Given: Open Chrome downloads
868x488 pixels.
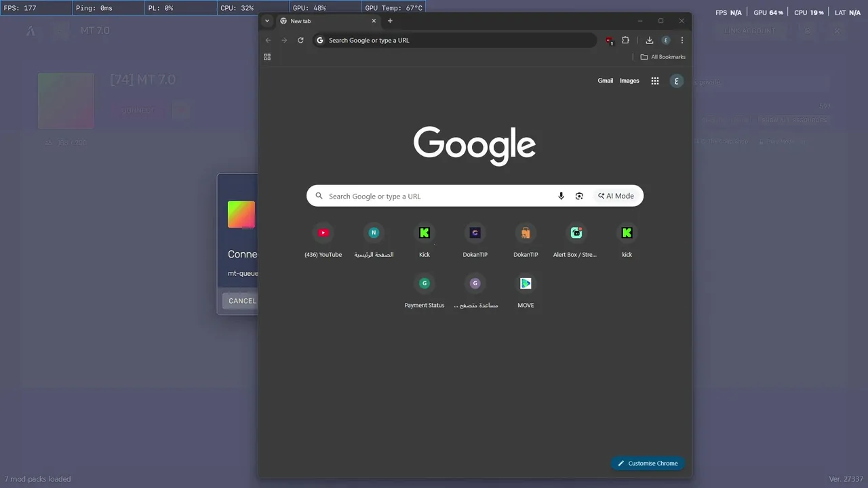Looking at the screenshot, I should coord(649,40).
